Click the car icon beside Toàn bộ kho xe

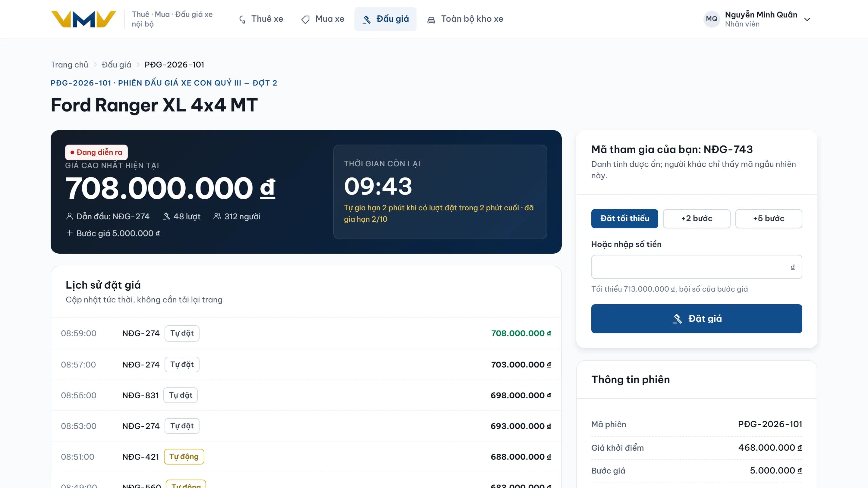[431, 20]
